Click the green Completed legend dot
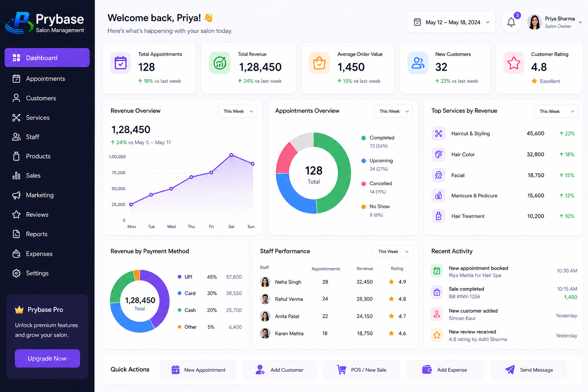This screenshot has height=392, width=588. coord(363,138)
